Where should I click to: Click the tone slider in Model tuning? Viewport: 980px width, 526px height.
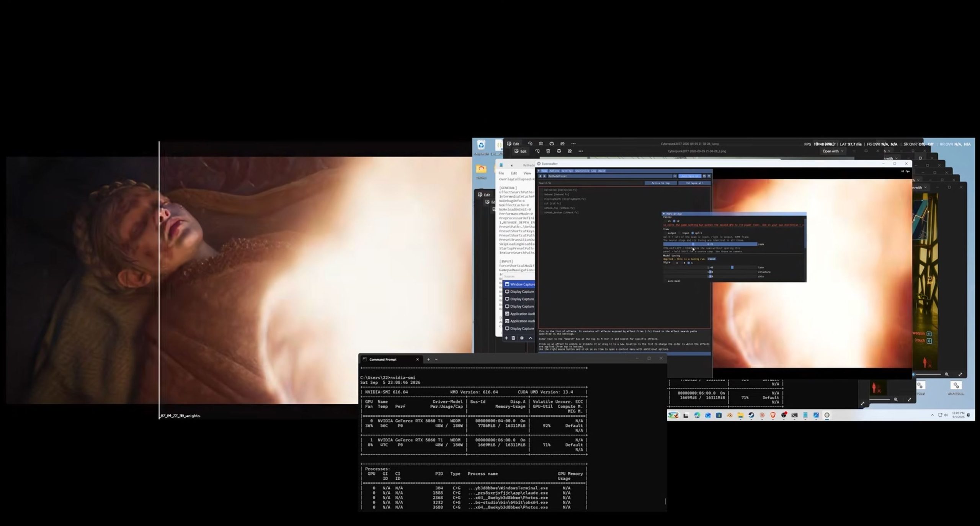[x=710, y=267]
